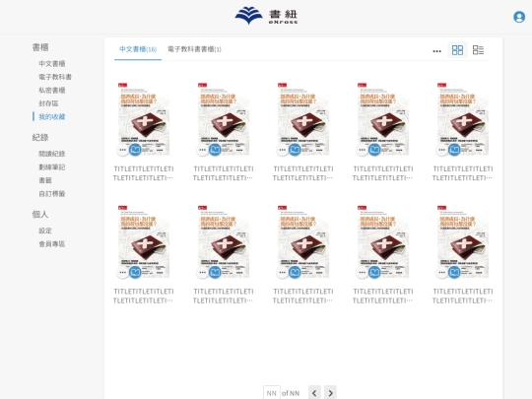This screenshot has height=399, width=532.
Task: Open 私密書櫃 in the sidebar
Action: pyautogui.click(x=52, y=90)
